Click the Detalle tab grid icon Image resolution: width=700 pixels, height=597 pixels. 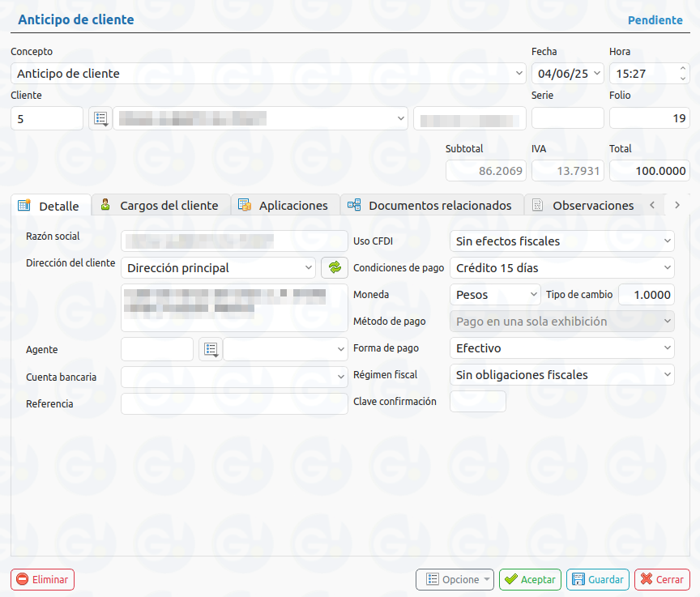23,205
